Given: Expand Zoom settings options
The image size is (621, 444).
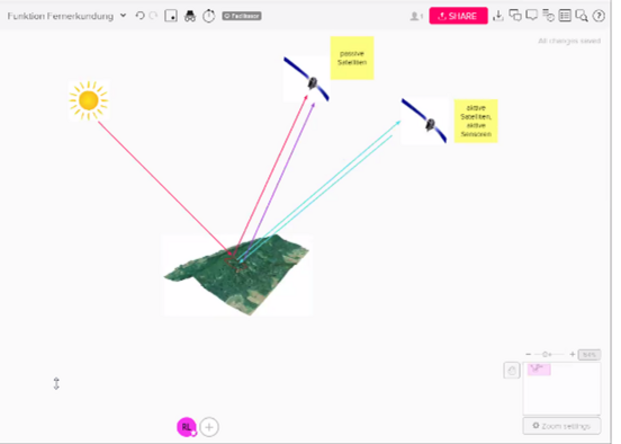Looking at the screenshot, I should click(x=561, y=426).
